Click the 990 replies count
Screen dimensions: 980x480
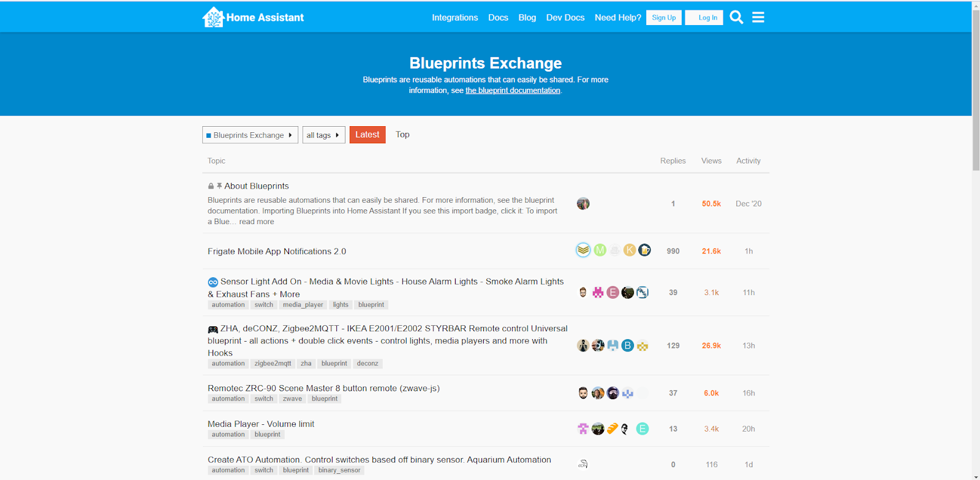tap(673, 251)
